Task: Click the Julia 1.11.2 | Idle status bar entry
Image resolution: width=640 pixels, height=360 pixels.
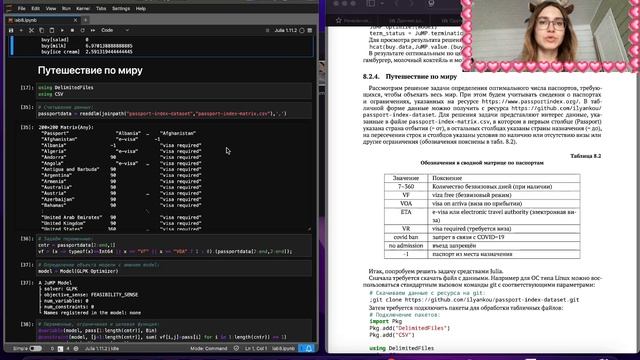Action: point(102,349)
